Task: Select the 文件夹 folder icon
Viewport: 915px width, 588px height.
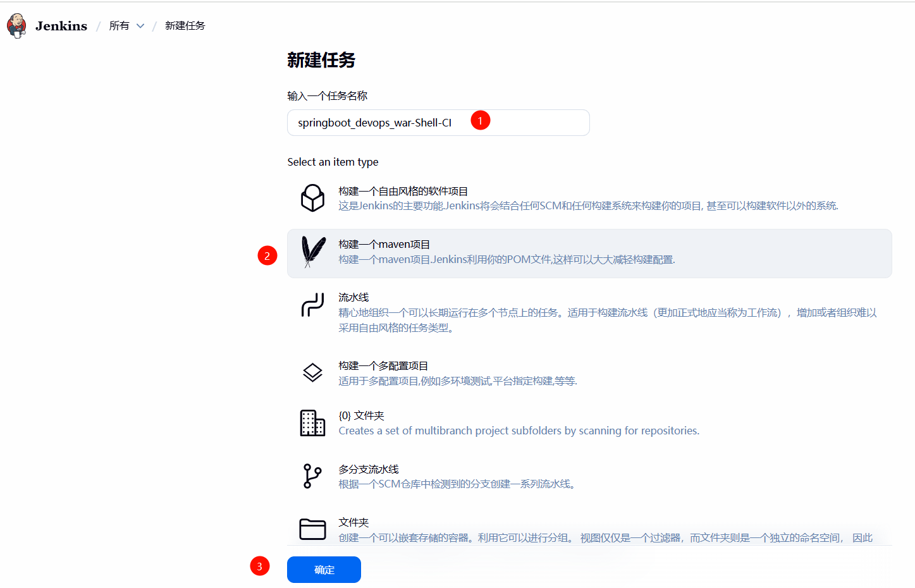Action: [312, 529]
